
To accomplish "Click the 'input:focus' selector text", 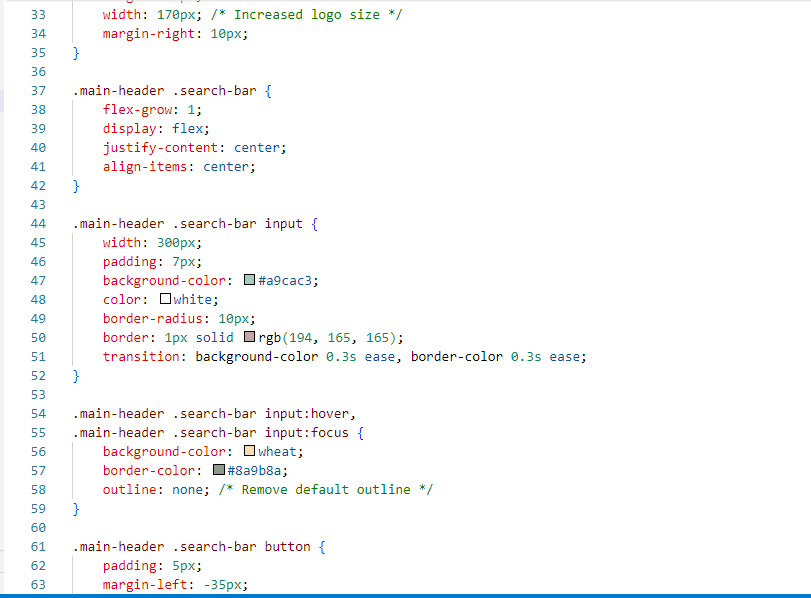I will 307,432.
